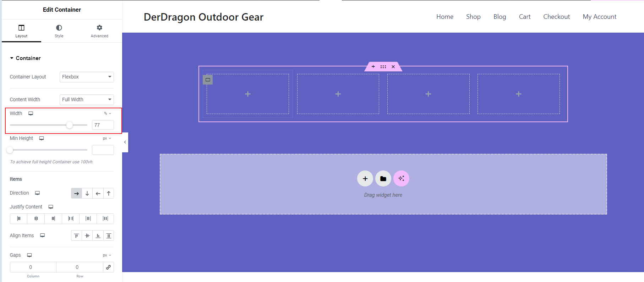
Task: Click the add new container plus button
Action: pyautogui.click(x=365, y=178)
